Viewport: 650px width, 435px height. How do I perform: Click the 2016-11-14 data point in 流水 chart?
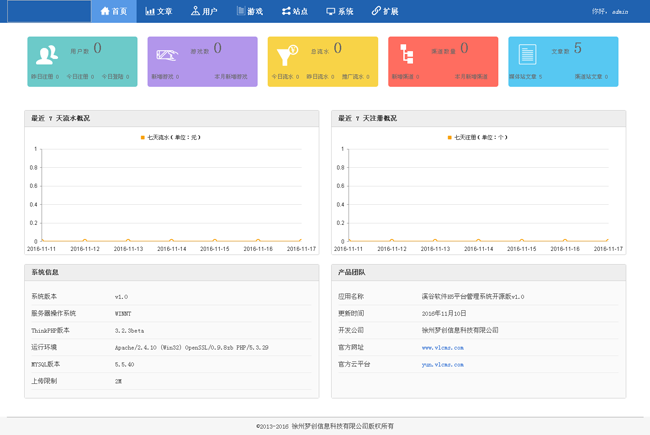pyautogui.click(x=171, y=241)
